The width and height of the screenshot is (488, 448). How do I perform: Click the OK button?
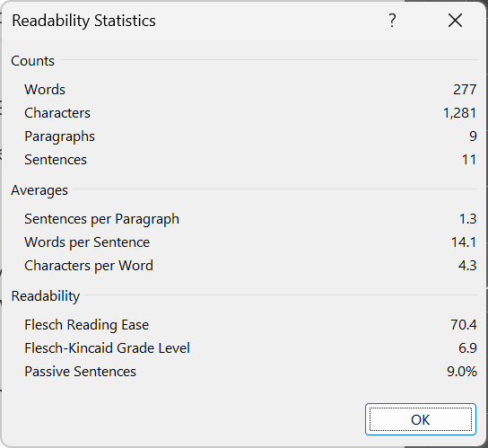pos(421,419)
